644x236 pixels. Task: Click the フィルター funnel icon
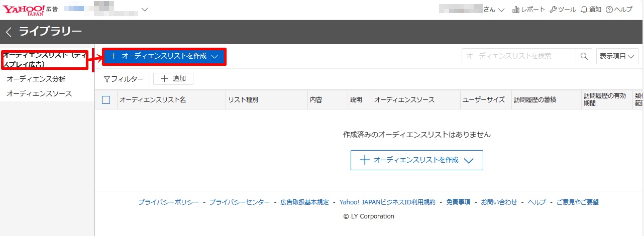pyautogui.click(x=106, y=79)
